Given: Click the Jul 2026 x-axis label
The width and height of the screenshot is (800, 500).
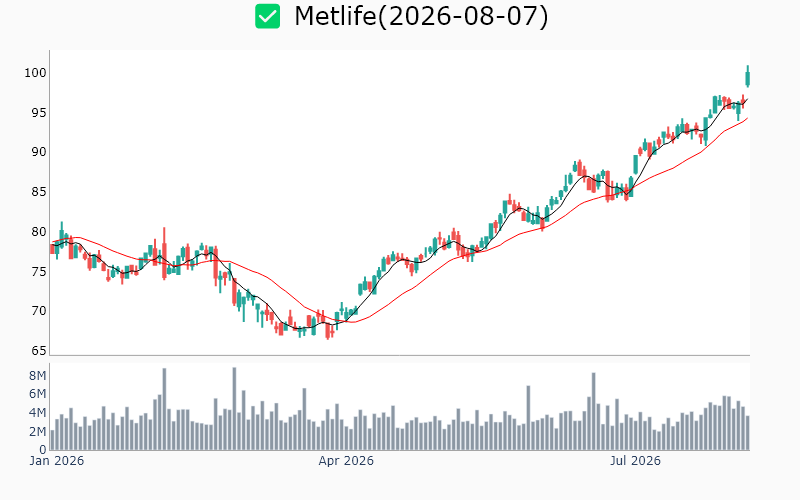Looking at the screenshot, I should click(x=635, y=461).
